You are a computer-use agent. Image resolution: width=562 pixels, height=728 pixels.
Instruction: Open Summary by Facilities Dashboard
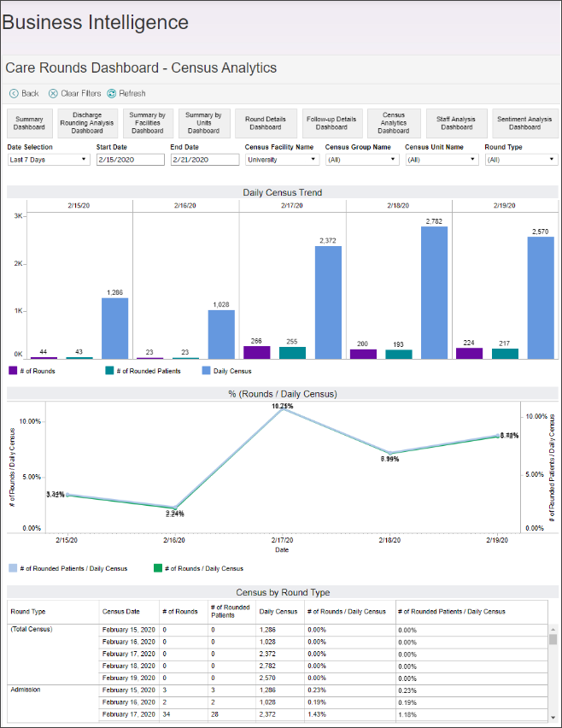coord(147,123)
